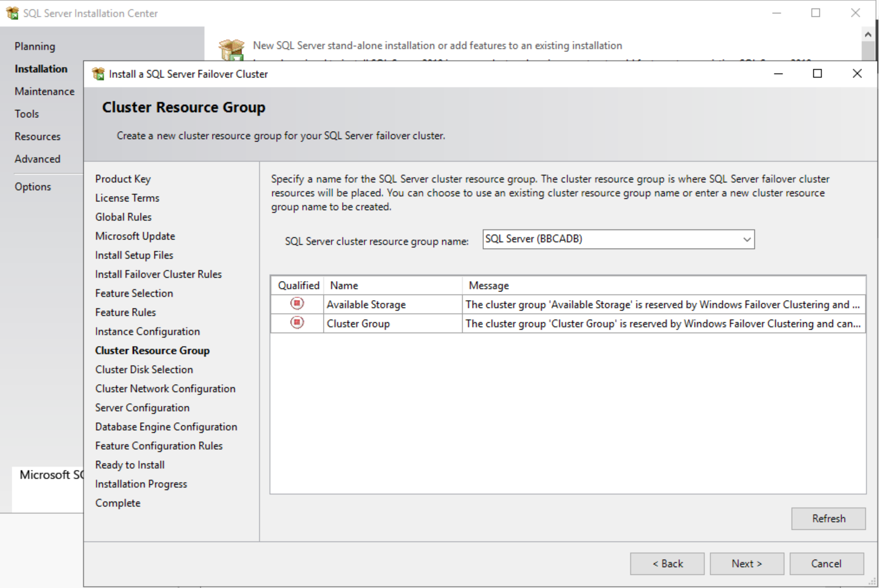
Task: Open Tools in Installation Center
Action: click(26, 114)
